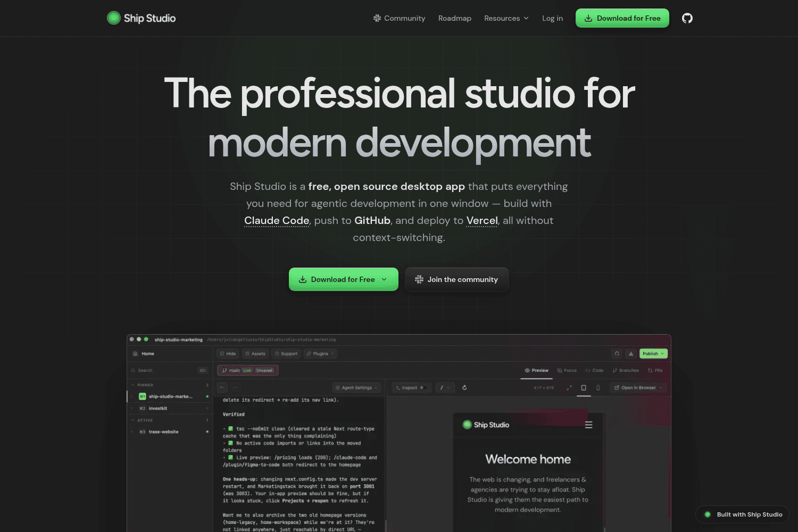The image size is (798, 532).
Task: Click the Verified heading in the agent output
Action: (234, 414)
